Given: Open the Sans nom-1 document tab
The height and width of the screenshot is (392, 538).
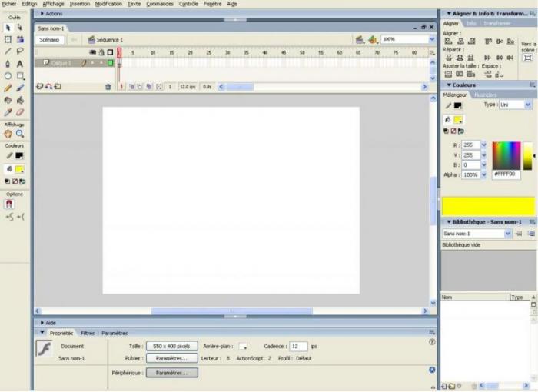Looking at the screenshot, I should pyautogui.click(x=51, y=28).
